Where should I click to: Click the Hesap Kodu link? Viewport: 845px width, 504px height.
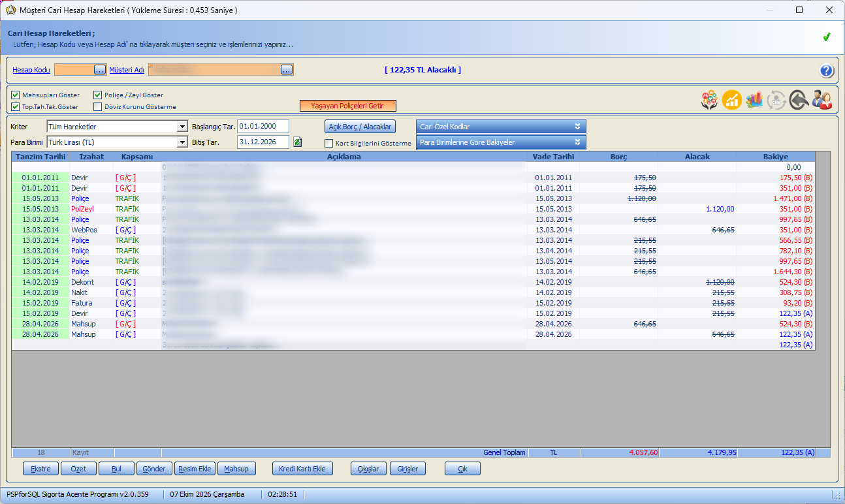pyautogui.click(x=31, y=70)
